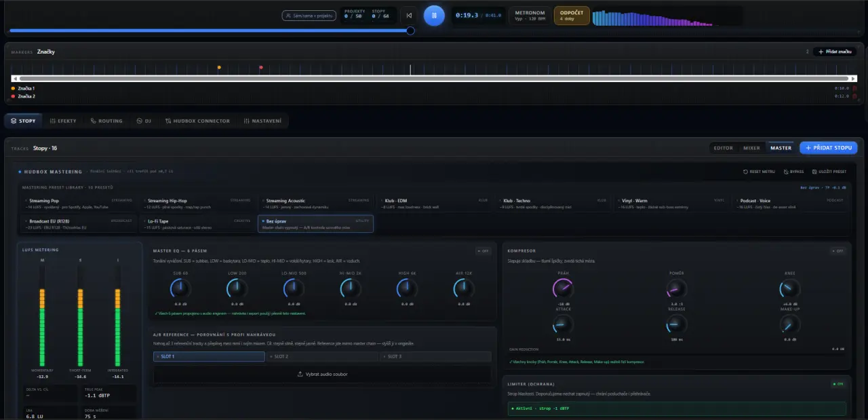Click the Přidat stopu button
The width and height of the screenshot is (868, 420).
829,148
